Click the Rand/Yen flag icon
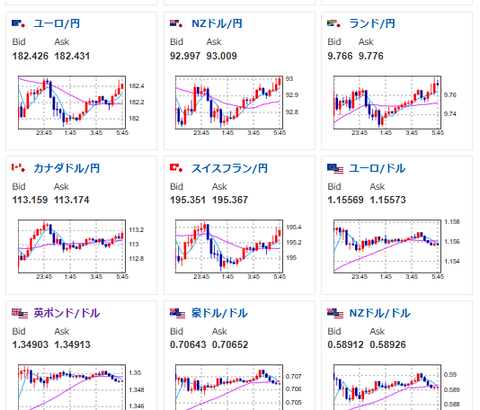This screenshot has width=480, height=410. coord(335,24)
